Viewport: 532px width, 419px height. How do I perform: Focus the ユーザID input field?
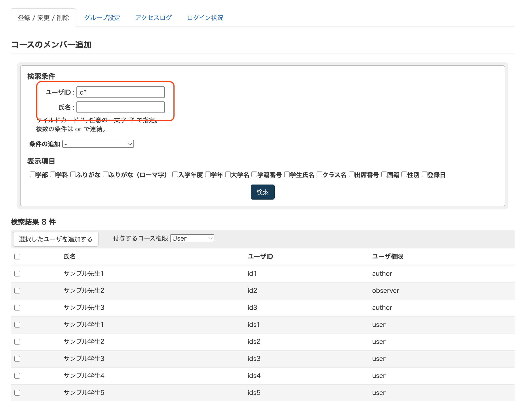pos(120,92)
